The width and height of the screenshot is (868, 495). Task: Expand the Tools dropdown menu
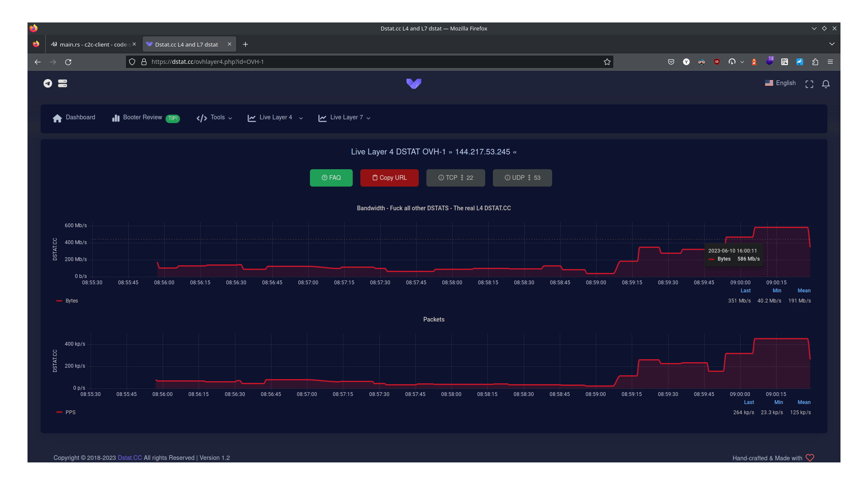click(x=215, y=118)
